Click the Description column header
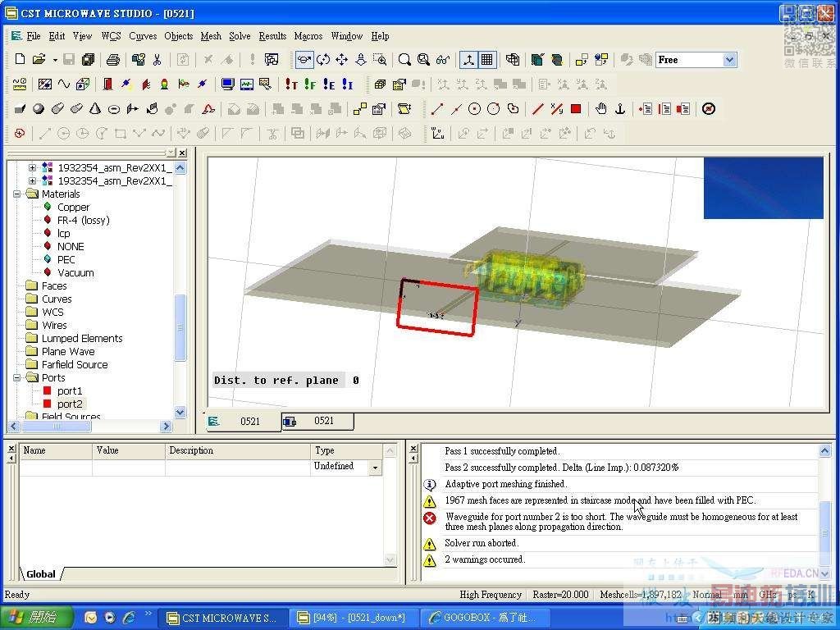Viewport: 840px width, 630px height. (237, 450)
